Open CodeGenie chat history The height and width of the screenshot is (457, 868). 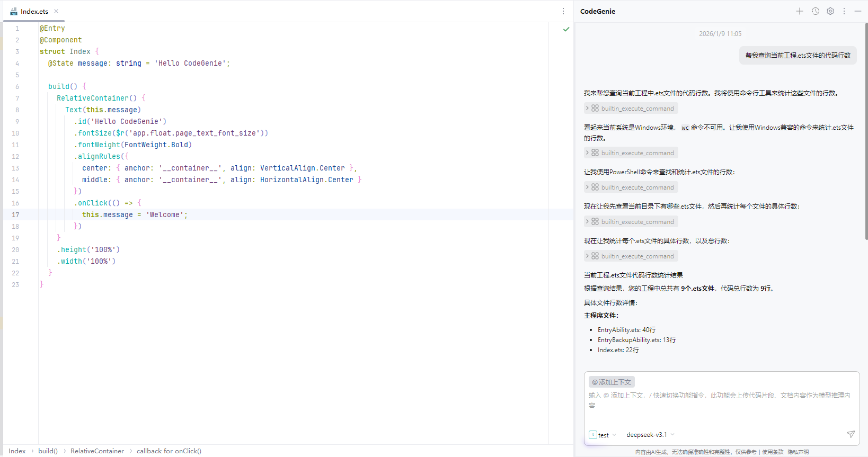[x=815, y=11]
